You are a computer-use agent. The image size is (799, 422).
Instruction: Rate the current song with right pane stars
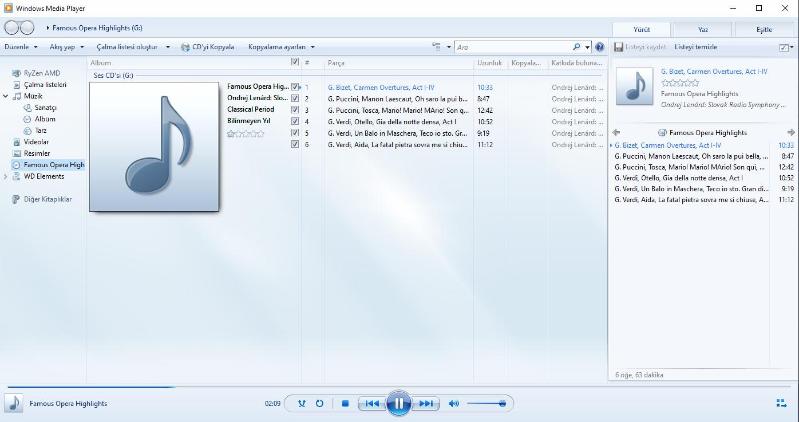(680, 83)
